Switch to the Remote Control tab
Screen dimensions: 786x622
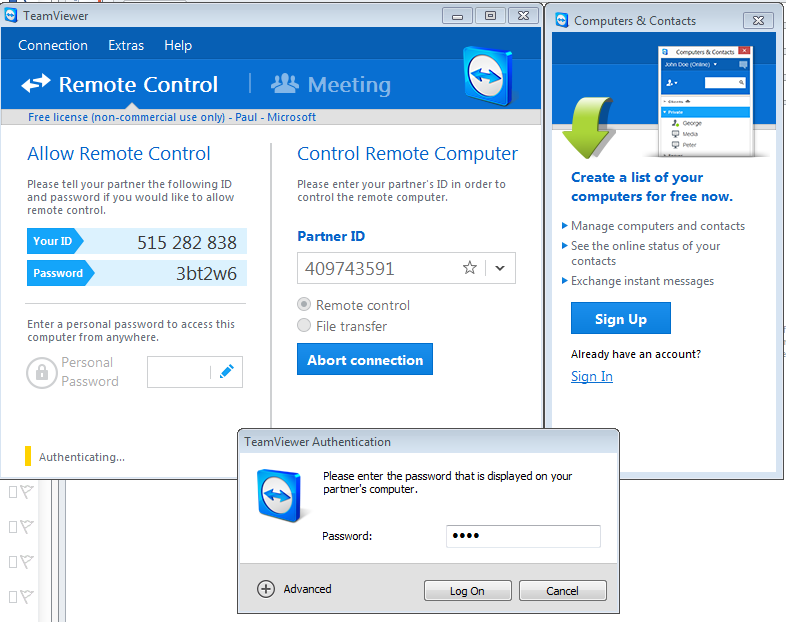pos(120,84)
